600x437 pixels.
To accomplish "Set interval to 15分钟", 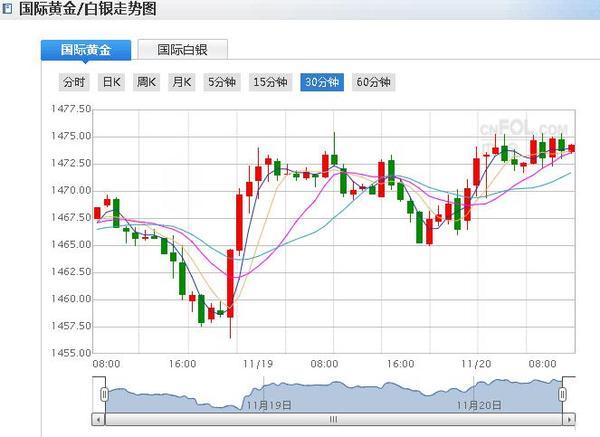I will click(269, 82).
